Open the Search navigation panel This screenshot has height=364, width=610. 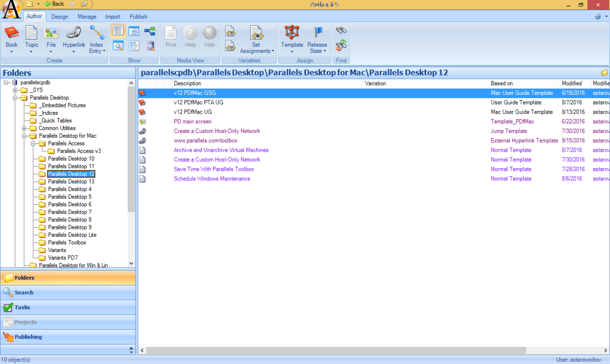[68, 292]
